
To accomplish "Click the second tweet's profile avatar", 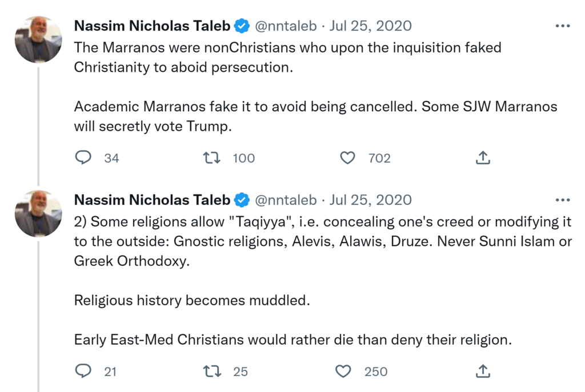I will 38,214.
